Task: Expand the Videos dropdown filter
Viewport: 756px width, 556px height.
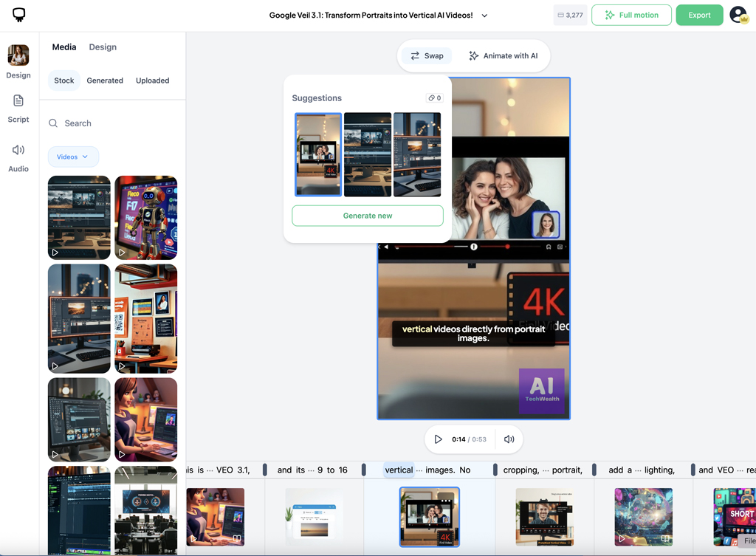Action: [x=73, y=157]
